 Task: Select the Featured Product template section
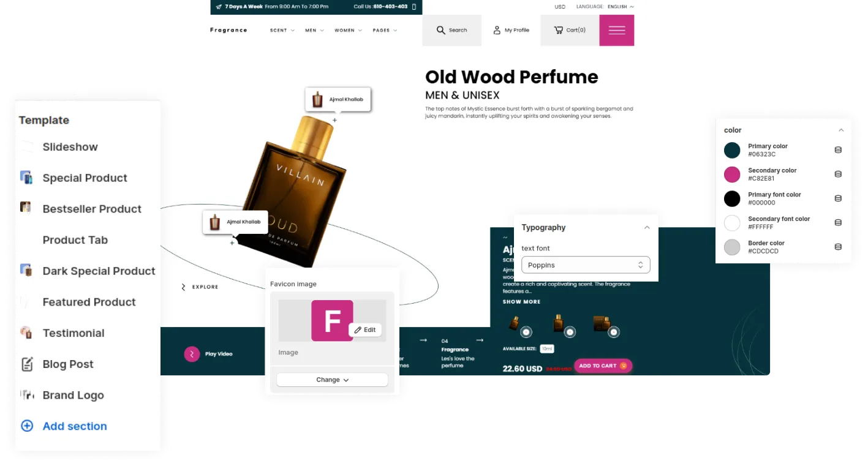[89, 302]
